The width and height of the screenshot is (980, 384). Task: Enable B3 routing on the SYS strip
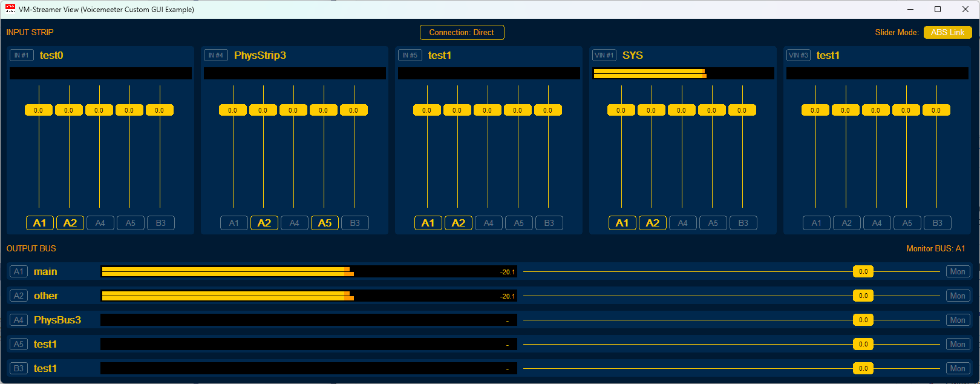pos(743,223)
